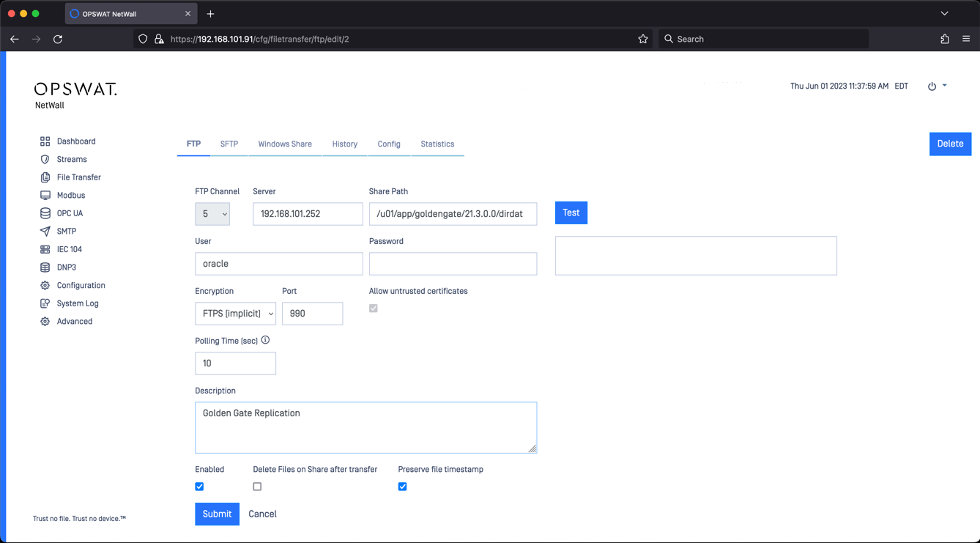980x543 pixels.
Task: Click the Test button
Action: click(x=571, y=213)
